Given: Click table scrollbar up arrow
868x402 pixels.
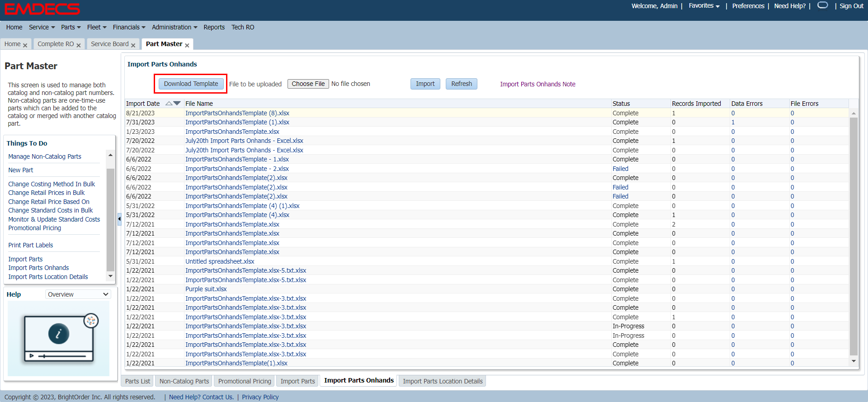Looking at the screenshot, I should 854,113.
